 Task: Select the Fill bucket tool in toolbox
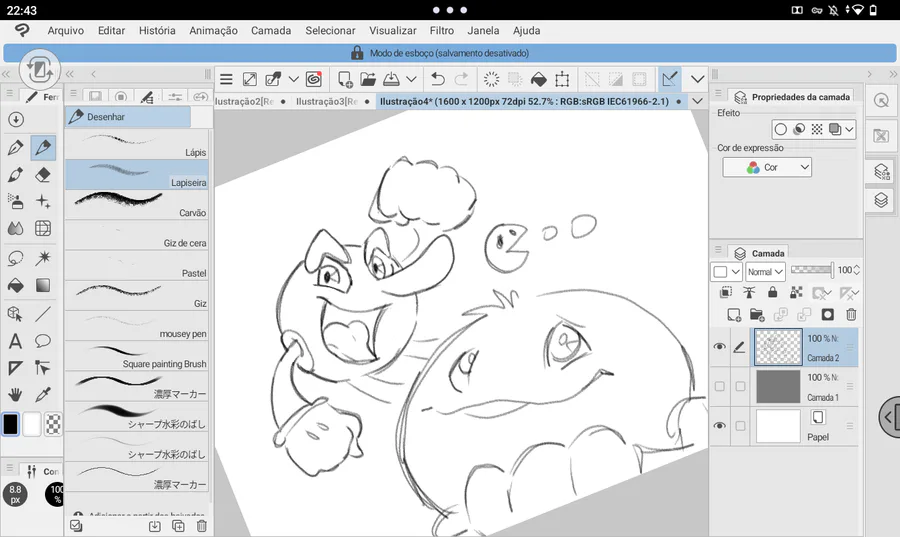(15, 285)
